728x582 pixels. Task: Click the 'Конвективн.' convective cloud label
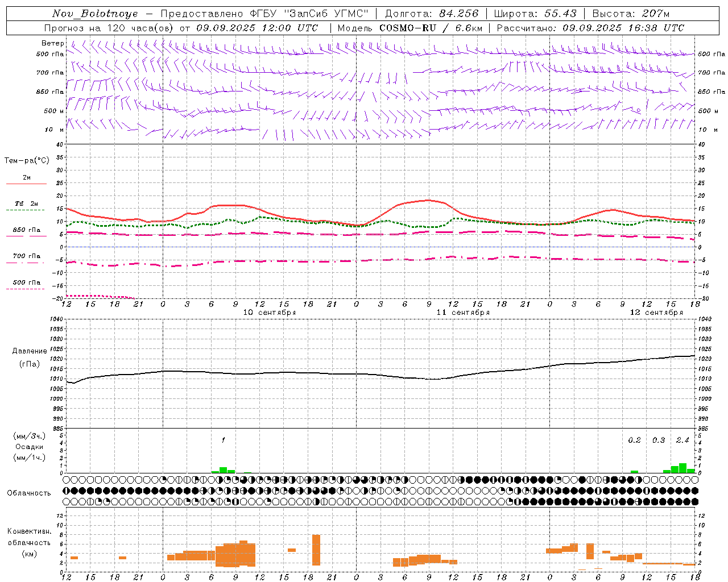(30, 531)
